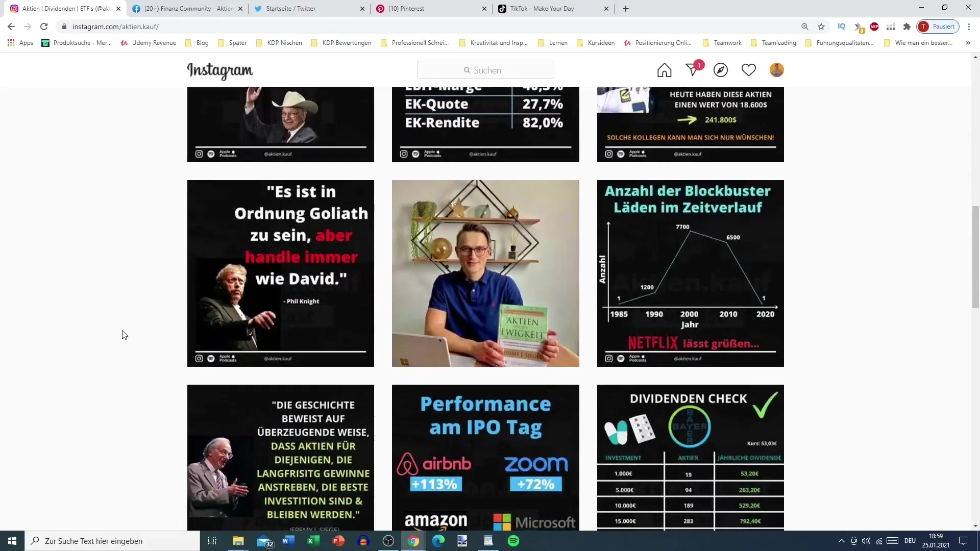Open the Apps bookmarks shortcut
The width and height of the screenshot is (980, 551).
(20, 43)
